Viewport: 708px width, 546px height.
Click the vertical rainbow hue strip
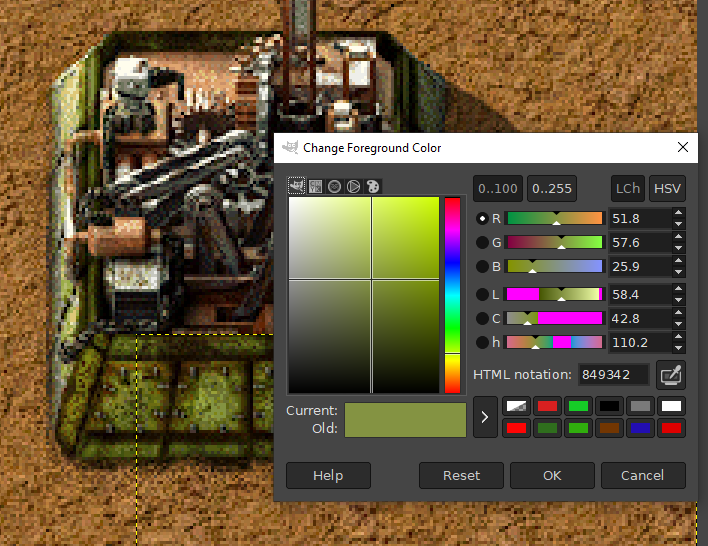click(x=452, y=295)
